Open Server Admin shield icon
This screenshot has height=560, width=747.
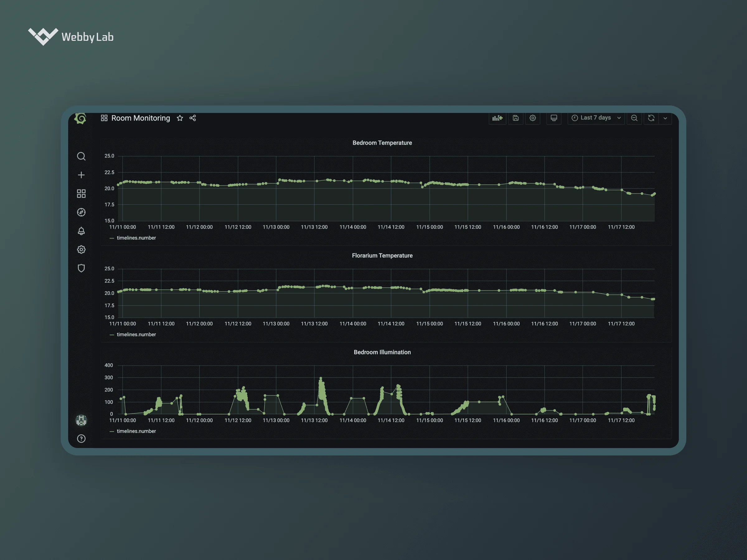coord(81,268)
